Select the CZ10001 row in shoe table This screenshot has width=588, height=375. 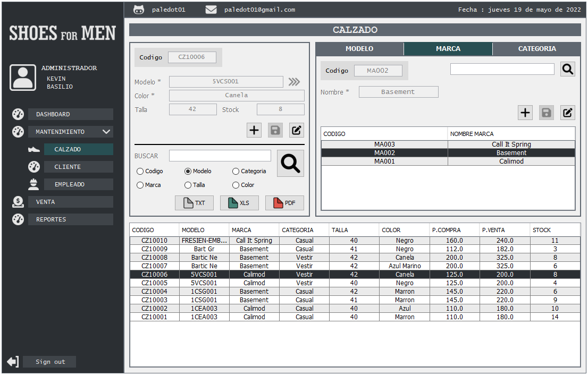[355, 317]
